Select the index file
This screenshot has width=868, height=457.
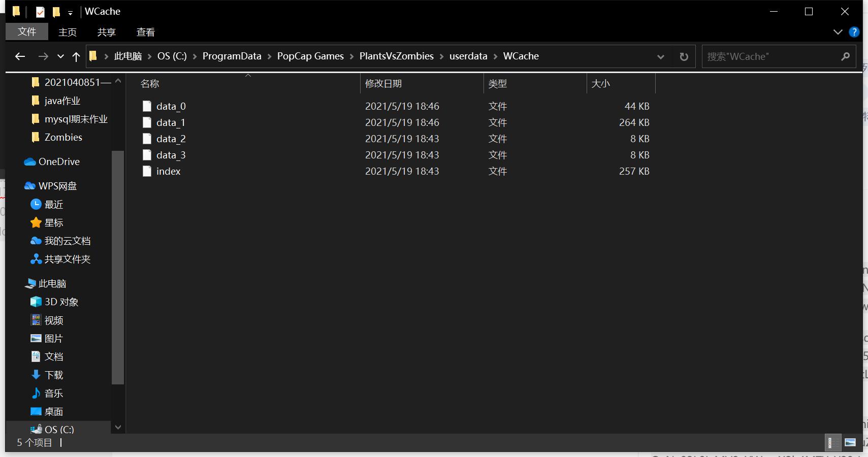[169, 171]
